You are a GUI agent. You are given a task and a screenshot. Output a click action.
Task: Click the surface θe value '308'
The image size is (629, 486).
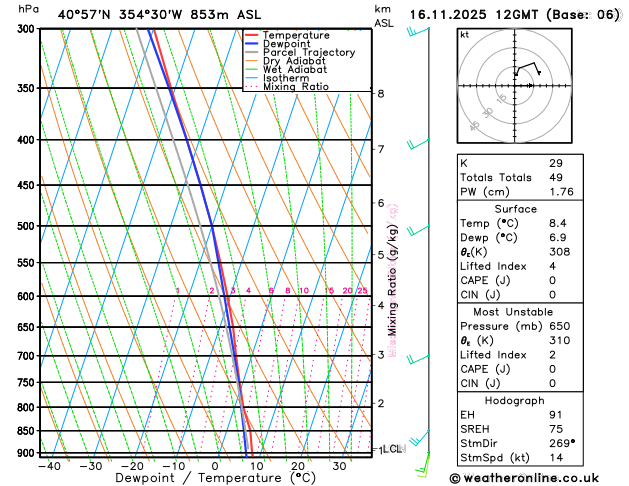(x=560, y=252)
